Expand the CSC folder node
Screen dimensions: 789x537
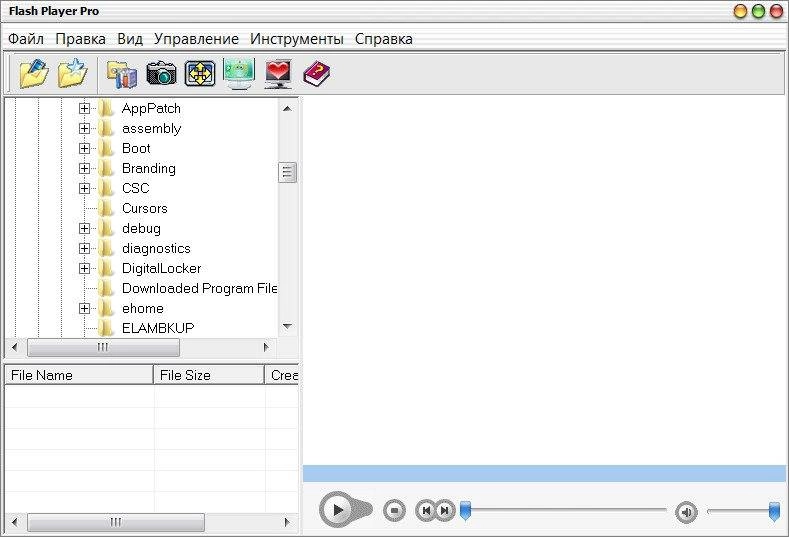coord(85,188)
